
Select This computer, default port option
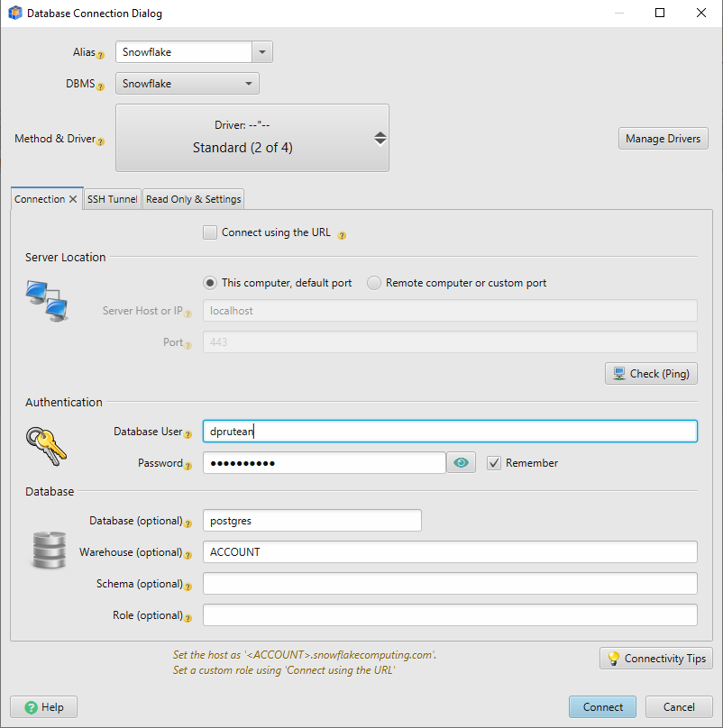(x=210, y=283)
